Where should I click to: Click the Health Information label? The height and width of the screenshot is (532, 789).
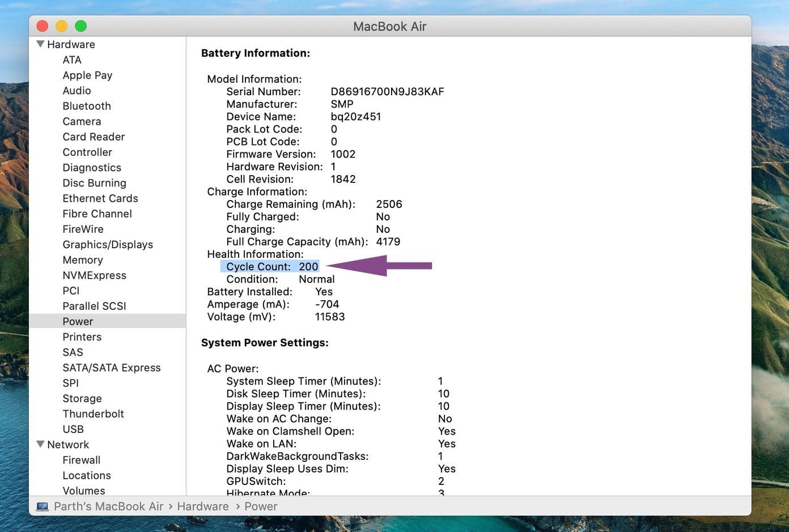pos(255,254)
